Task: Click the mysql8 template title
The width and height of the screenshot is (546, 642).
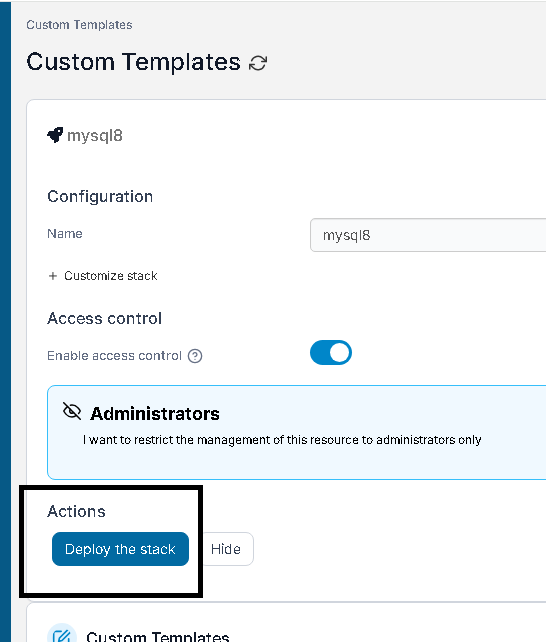Action: 95,136
